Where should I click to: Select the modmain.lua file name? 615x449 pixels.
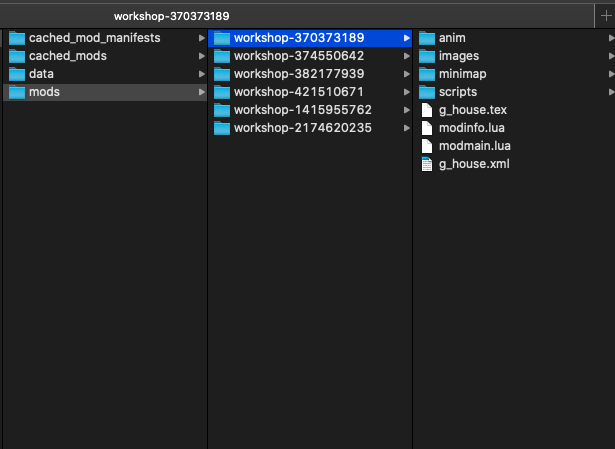coord(475,146)
